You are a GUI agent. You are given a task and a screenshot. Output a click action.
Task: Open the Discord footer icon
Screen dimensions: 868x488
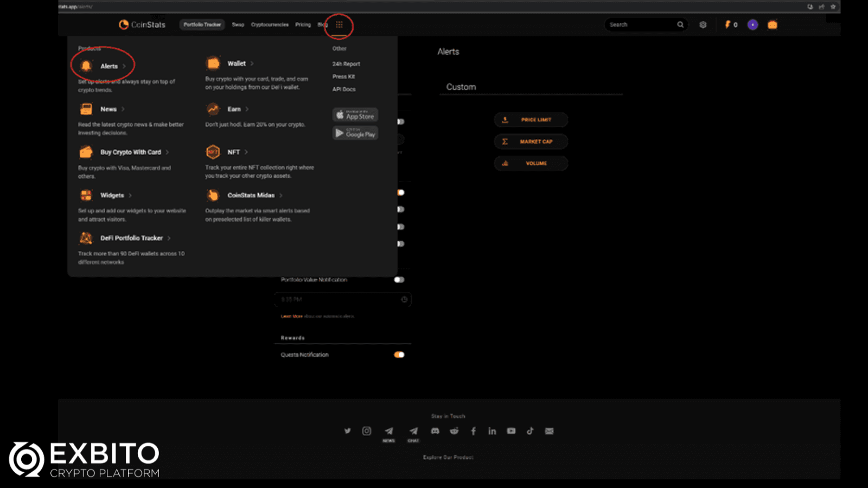pos(435,431)
